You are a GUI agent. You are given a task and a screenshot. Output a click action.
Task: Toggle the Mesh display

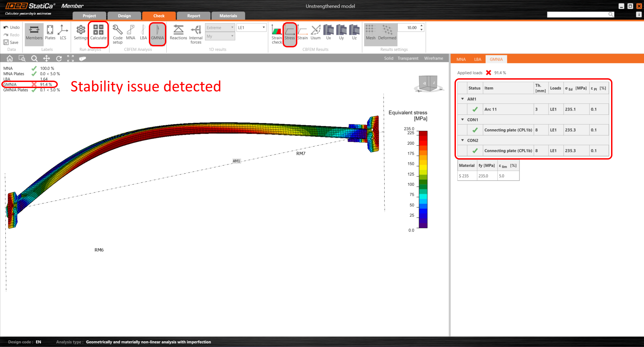[x=371, y=33]
